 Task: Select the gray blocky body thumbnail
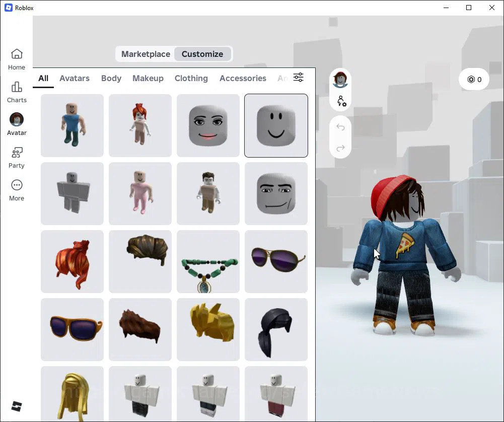(73, 193)
